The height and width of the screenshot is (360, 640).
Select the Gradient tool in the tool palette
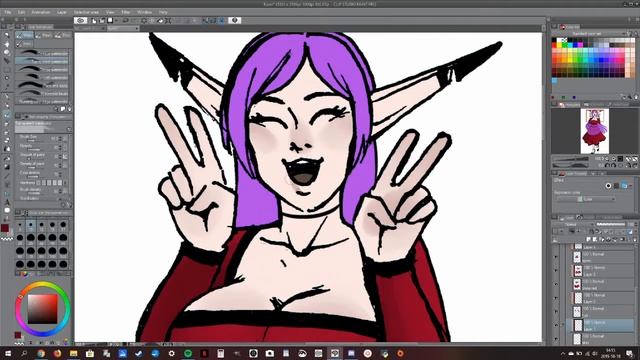(x=7, y=167)
